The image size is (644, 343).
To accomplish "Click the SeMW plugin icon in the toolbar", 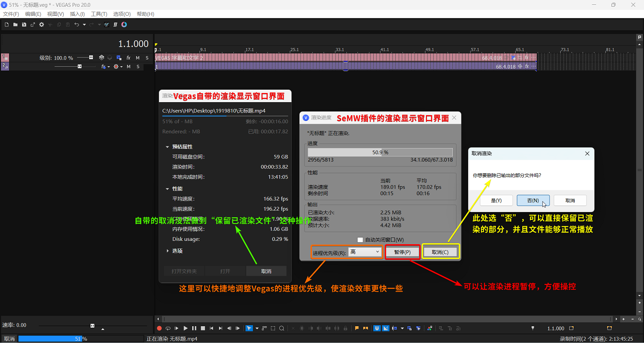I will pos(124,25).
